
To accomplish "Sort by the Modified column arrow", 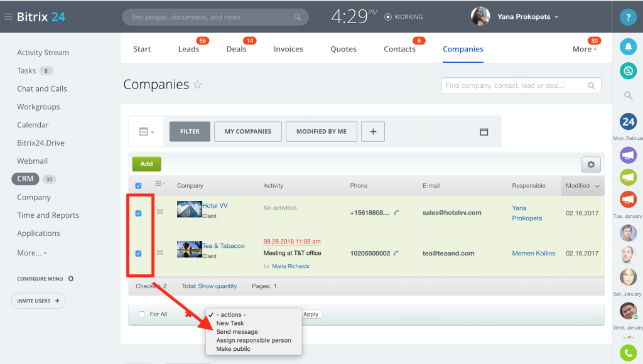I will point(598,186).
